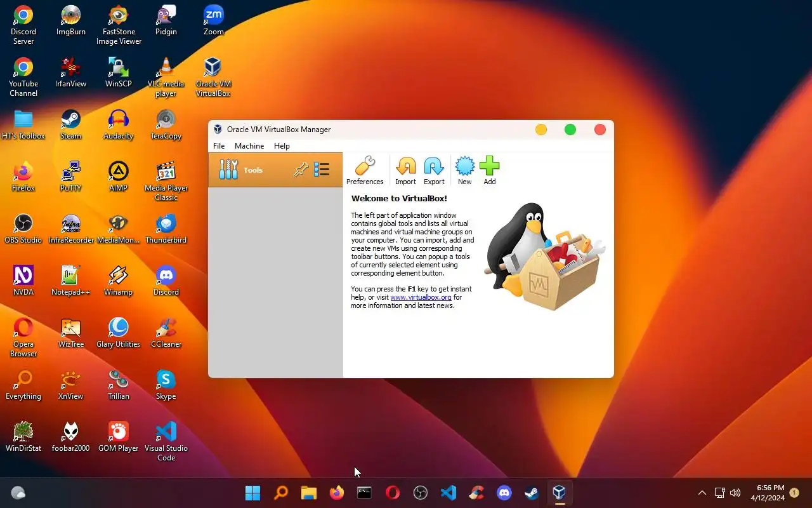The height and width of the screenshot is (508, 812).
Task: Open the terminal from the taskbar
Action: click(364, 493)
